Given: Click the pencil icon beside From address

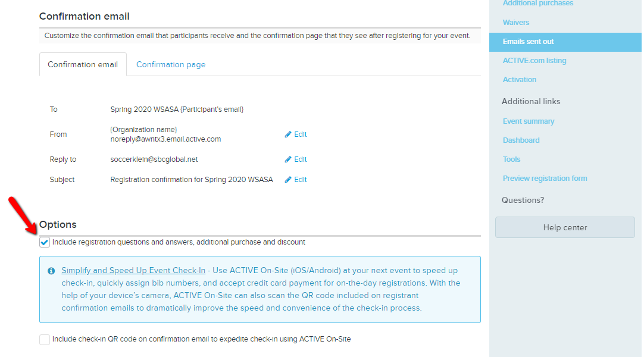Looking at the screenshot, I should point(288,134).
